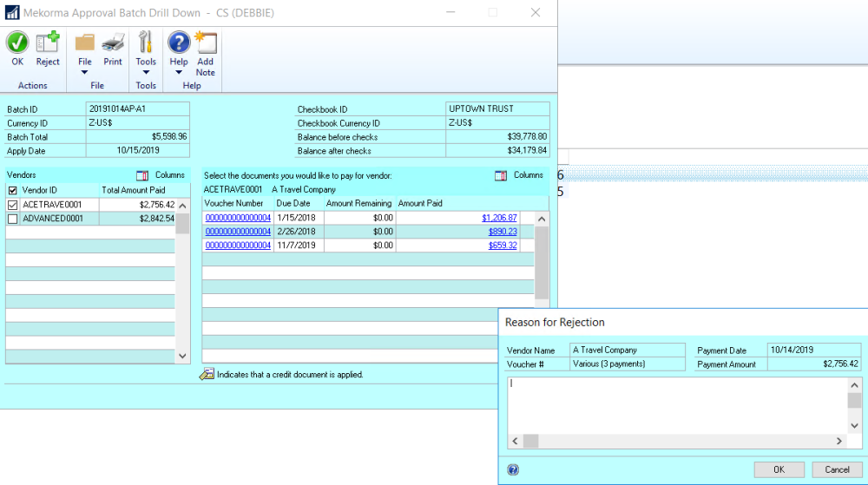Click the Tools icon in toolbar
This screenshot has width=868, height=485.
[x=146, y=43]
